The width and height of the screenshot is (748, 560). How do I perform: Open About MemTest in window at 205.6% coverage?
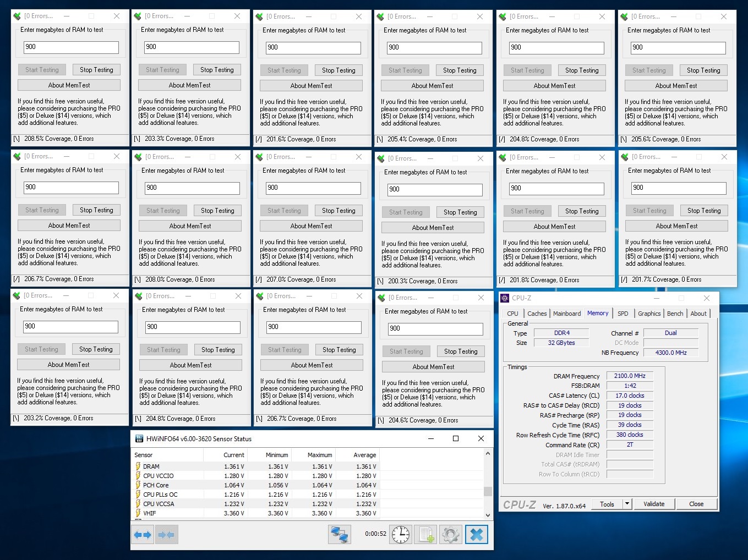point(676,86)
